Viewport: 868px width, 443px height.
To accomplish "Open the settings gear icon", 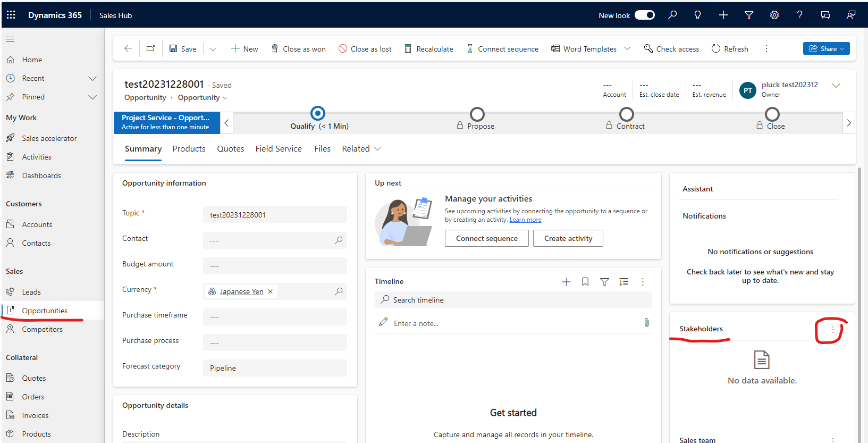I will pos(774,15).
